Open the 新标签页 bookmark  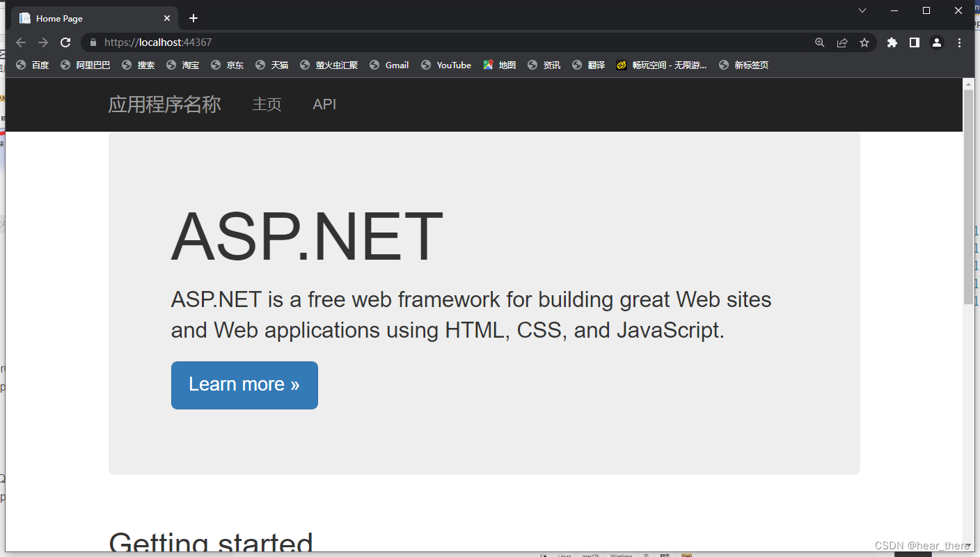tap(744, 65)
